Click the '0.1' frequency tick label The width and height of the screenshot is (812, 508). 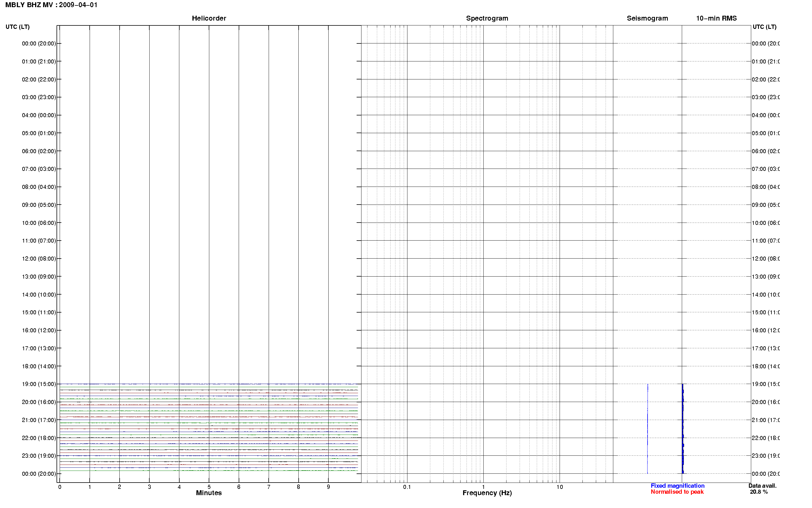pyautogui.click(x=407, y=487)
